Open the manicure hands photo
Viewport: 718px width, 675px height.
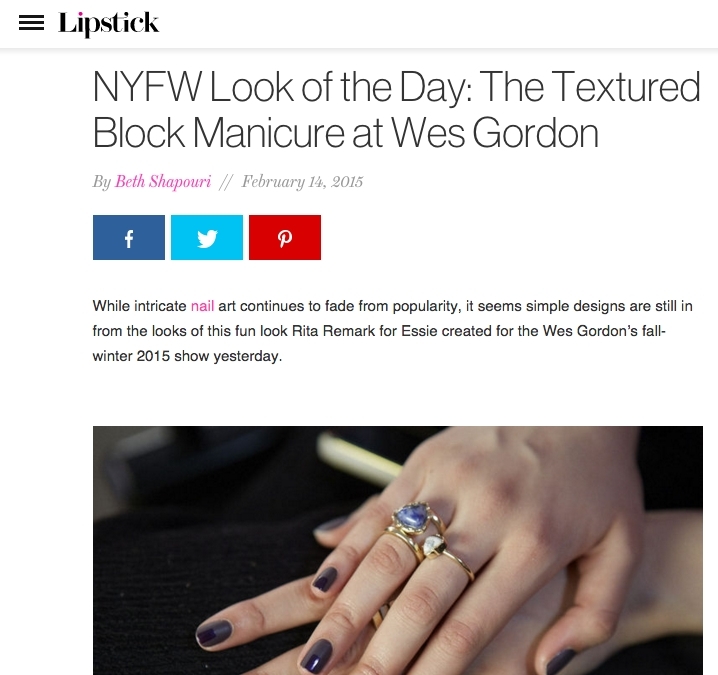(x=397, y=550)
